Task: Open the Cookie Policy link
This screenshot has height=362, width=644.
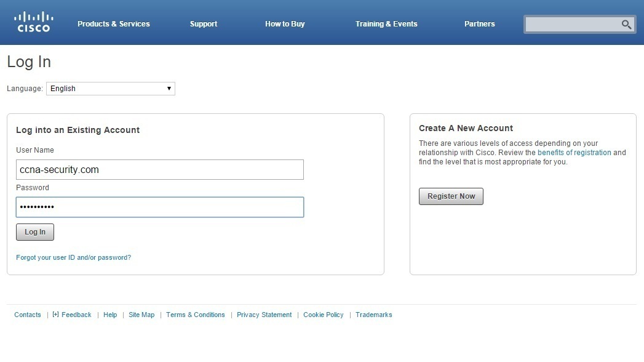Action: click(324, 315)
